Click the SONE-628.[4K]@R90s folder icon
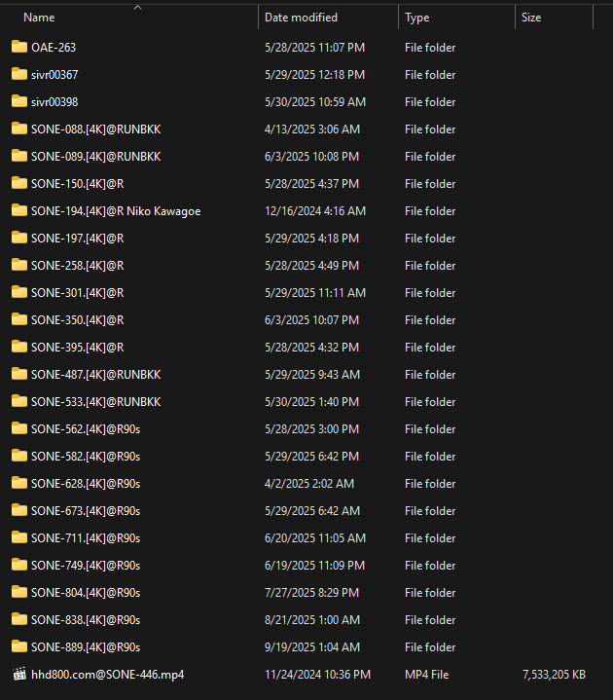613x700 pixels. (x=19, y=482)
